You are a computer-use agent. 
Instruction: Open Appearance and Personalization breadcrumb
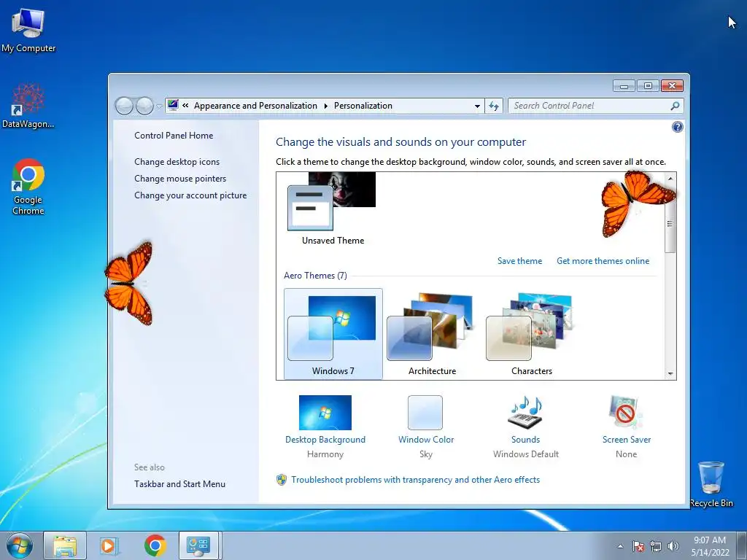pos(255,106)
